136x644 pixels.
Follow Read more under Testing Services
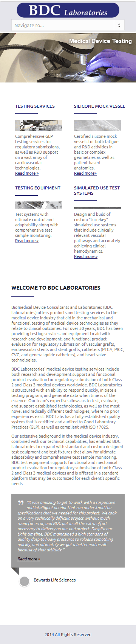pos(27,173)
